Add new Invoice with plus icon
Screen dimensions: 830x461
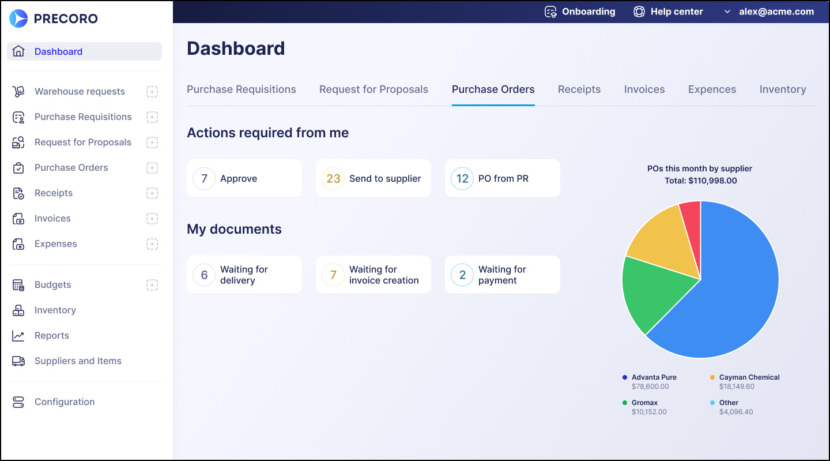coord(152,219)
